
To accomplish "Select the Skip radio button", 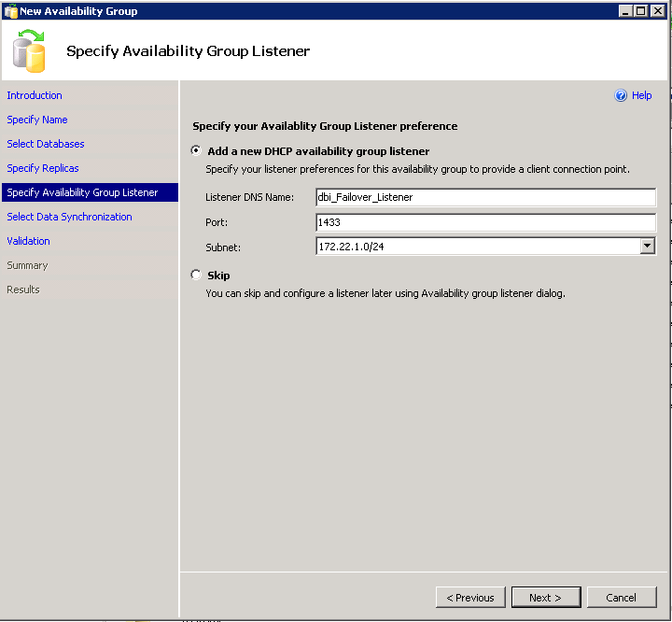I will click(x=196, y=276).
